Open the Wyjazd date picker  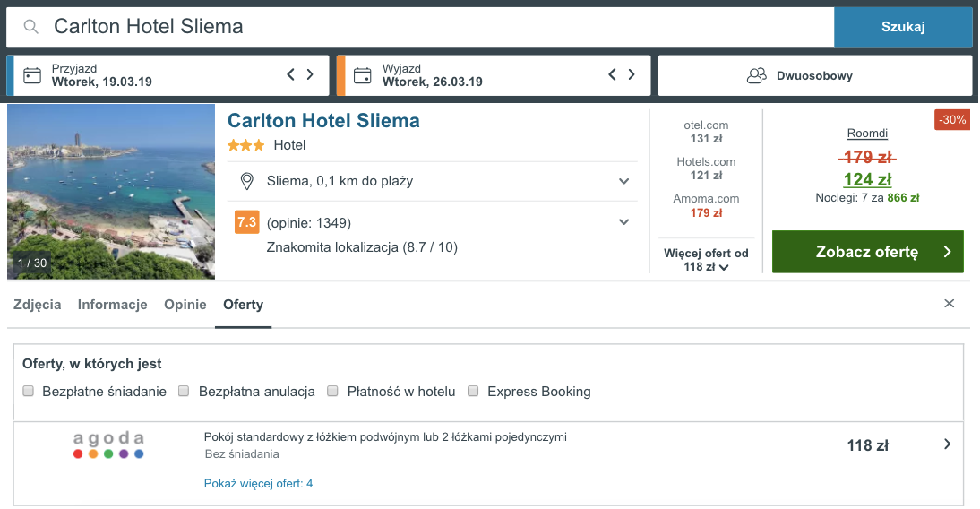[x=493, y=75]
